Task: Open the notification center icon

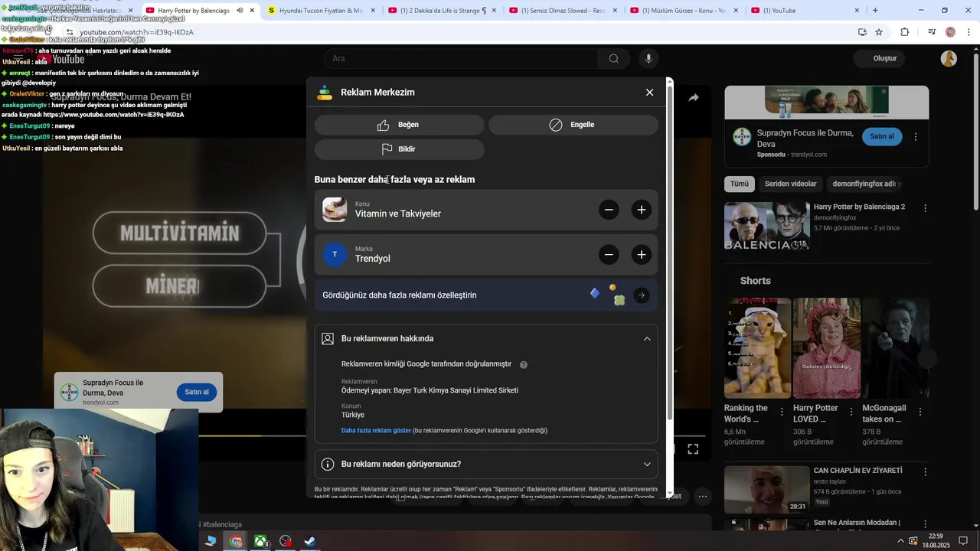Action: pyautogui.click(x=963, y=541)
